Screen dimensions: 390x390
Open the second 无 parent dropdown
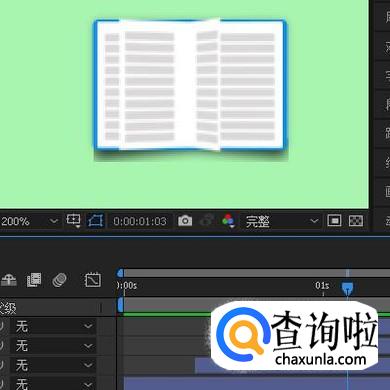point(53,346)
